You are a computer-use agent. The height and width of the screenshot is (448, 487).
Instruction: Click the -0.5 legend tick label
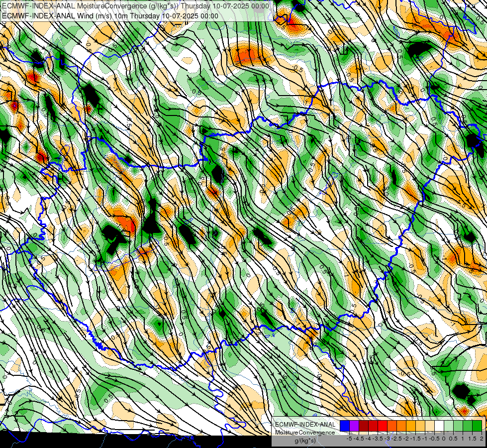(434, 439)
